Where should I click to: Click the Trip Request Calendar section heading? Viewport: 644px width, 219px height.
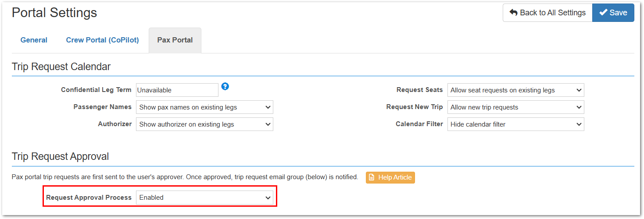coord(61,67)
